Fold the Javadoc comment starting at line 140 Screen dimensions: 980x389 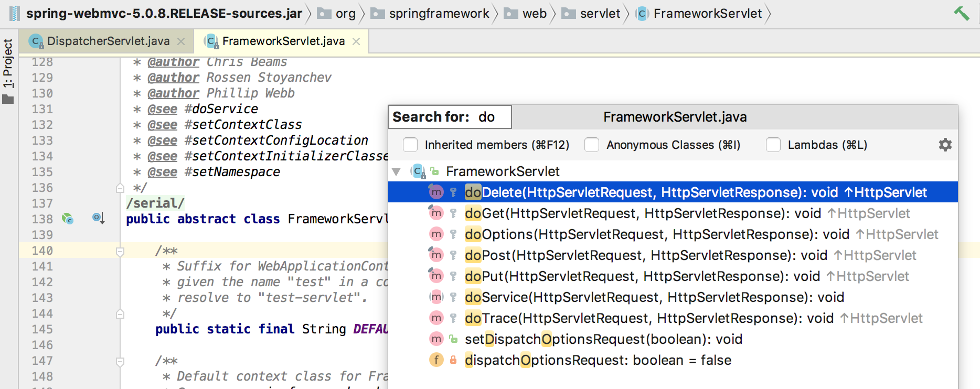tap(120, 252)
